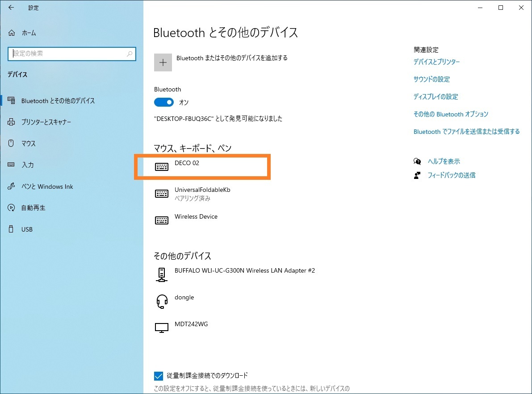This screenshot has width=532, height=394.
Task: Click the 従量制課金接続でのダウンロード label
Action: tap(207, 375)
